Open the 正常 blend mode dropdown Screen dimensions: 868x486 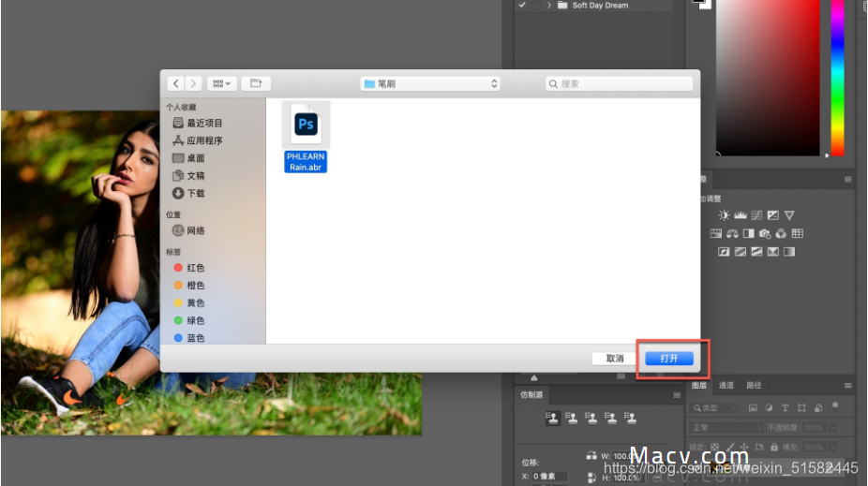coord(726,427)
